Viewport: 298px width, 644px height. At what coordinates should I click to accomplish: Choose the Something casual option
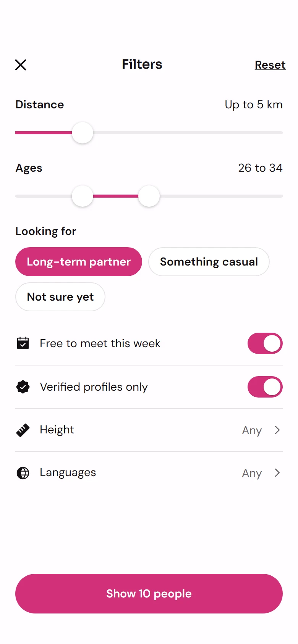pos(209,262)
